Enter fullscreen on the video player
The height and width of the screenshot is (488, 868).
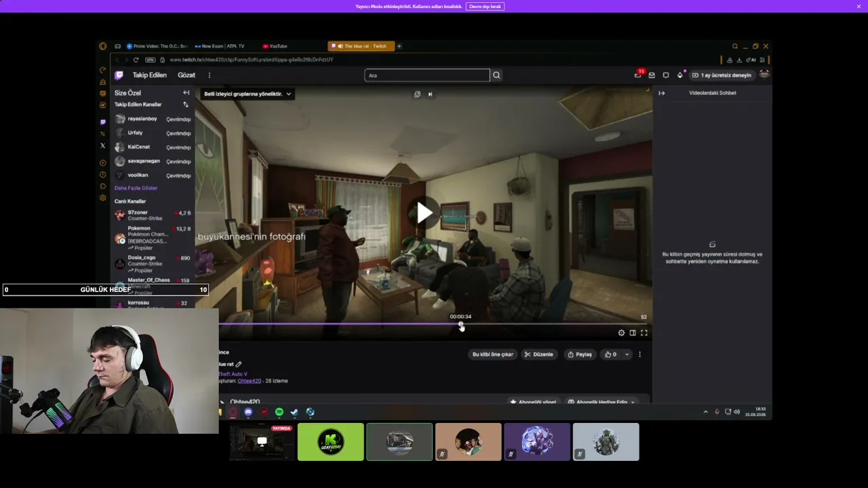[x=644, y=333]
